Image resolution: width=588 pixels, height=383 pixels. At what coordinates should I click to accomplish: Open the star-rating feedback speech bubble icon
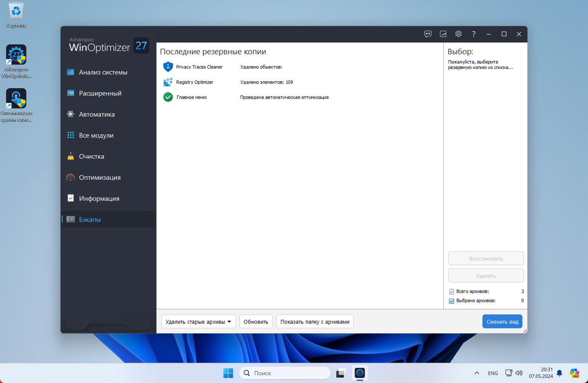pos(428,34)
